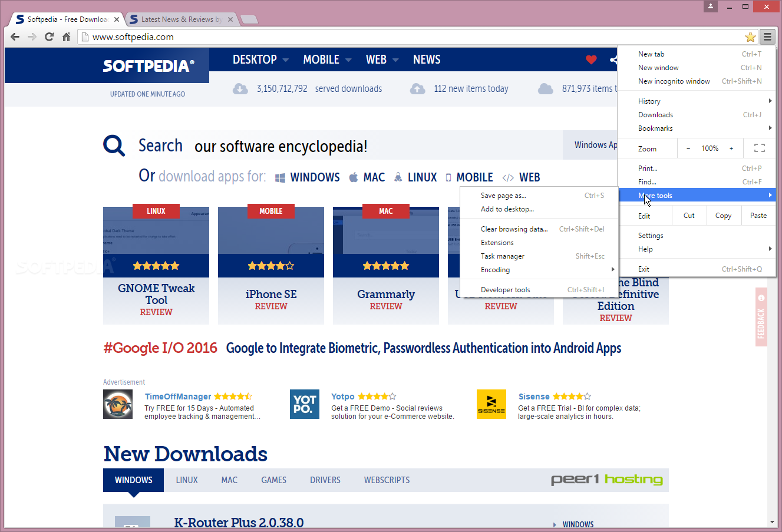
Task: Expand the History submenu
Action: [697, 101]
